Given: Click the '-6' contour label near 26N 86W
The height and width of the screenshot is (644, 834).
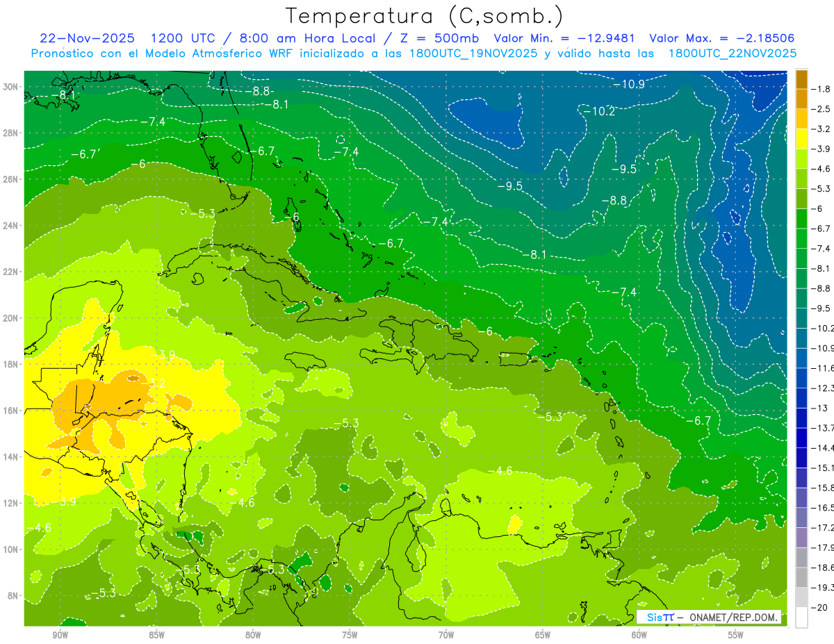Looking at the screenshot, I should pyautogui.click(x=138, y=164).
